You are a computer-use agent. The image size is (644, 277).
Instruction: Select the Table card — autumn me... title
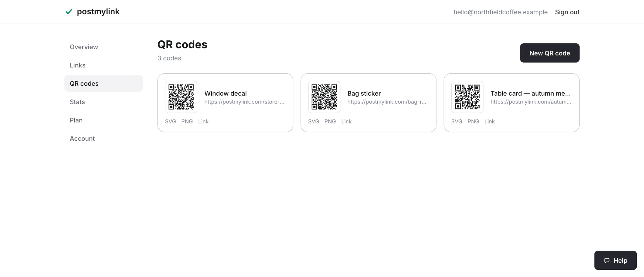click(531, 93)
